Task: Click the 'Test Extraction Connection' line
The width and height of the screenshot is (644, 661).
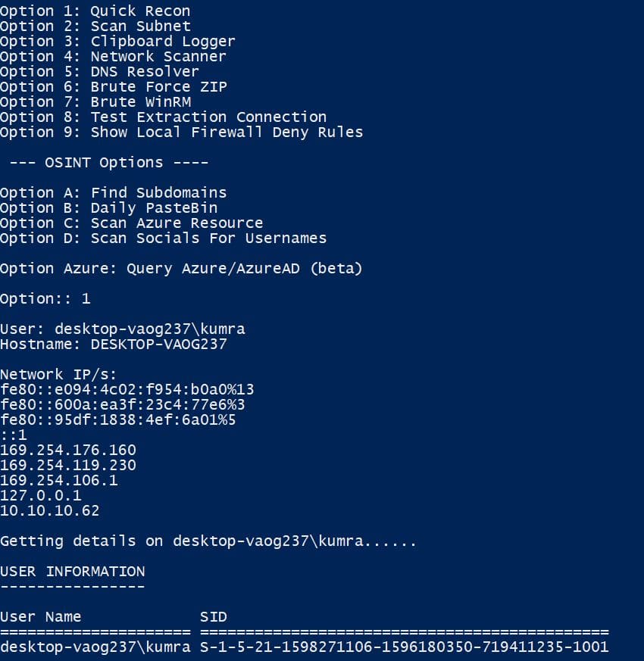Action: [163, 117]
